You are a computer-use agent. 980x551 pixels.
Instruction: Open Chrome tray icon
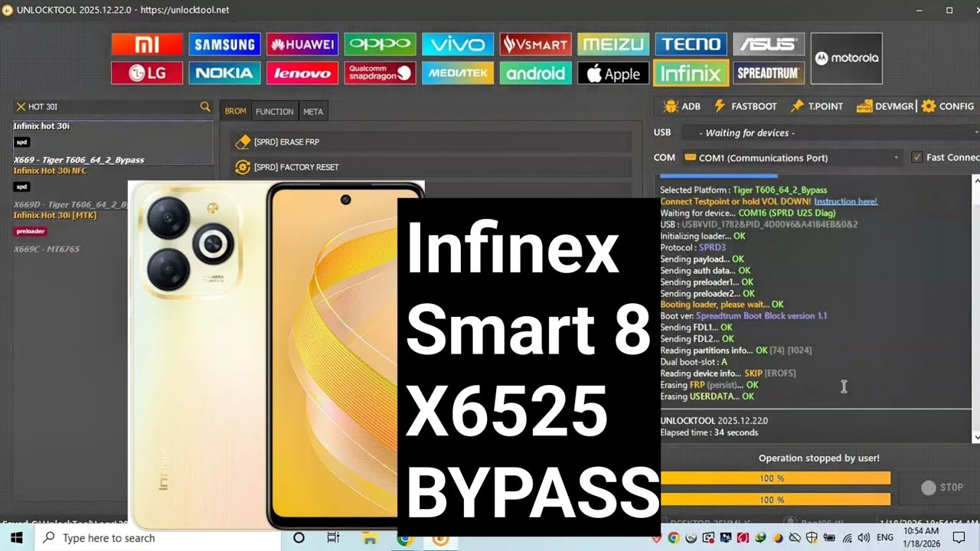[674, 538]
